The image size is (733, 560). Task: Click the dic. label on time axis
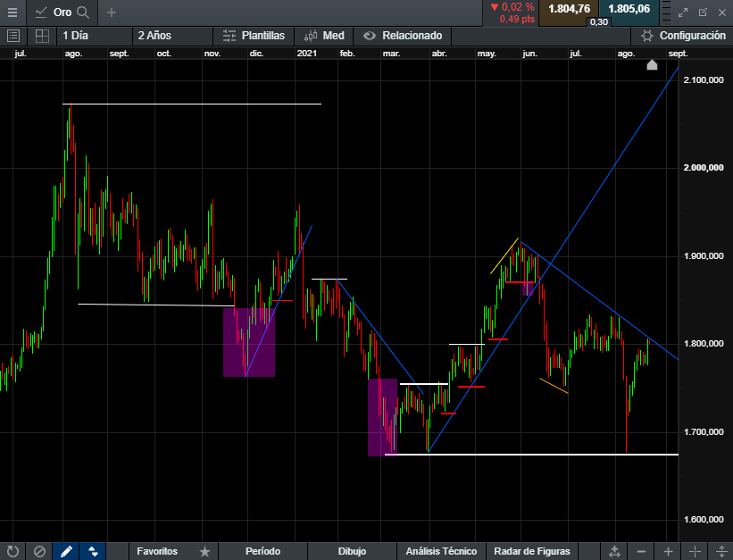click(256, 54)
